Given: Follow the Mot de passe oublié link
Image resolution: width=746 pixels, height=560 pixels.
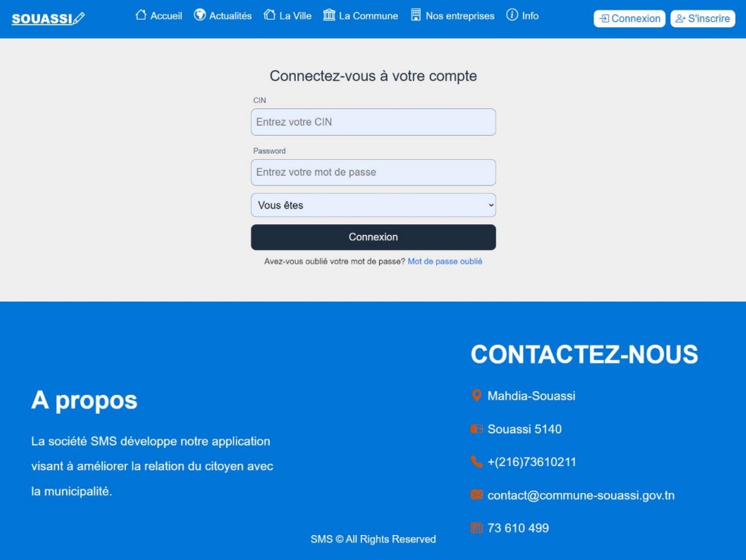Looking at the screenshot, I should pyautogui.click(x=445, y=261).
